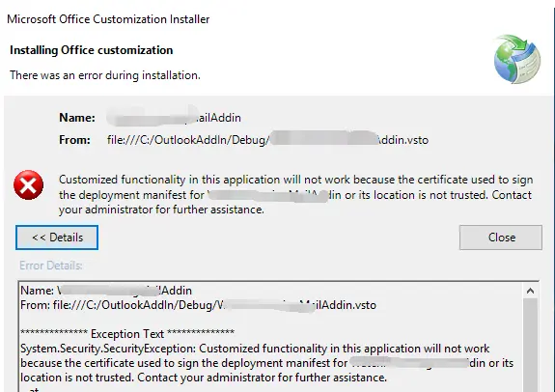Click the certificate not trusted message beside error icon
The width and height of the screenshot is (555, 392).
296,194
